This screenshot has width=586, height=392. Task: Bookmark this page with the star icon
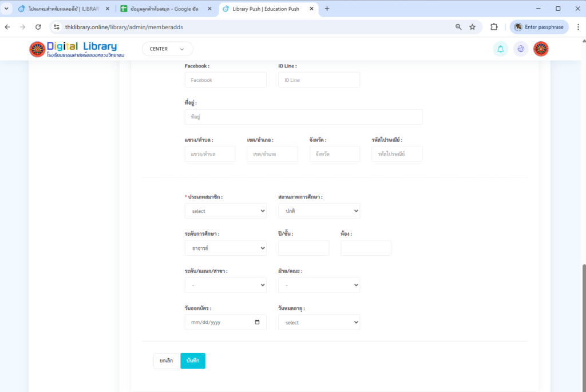coord(472,27)
